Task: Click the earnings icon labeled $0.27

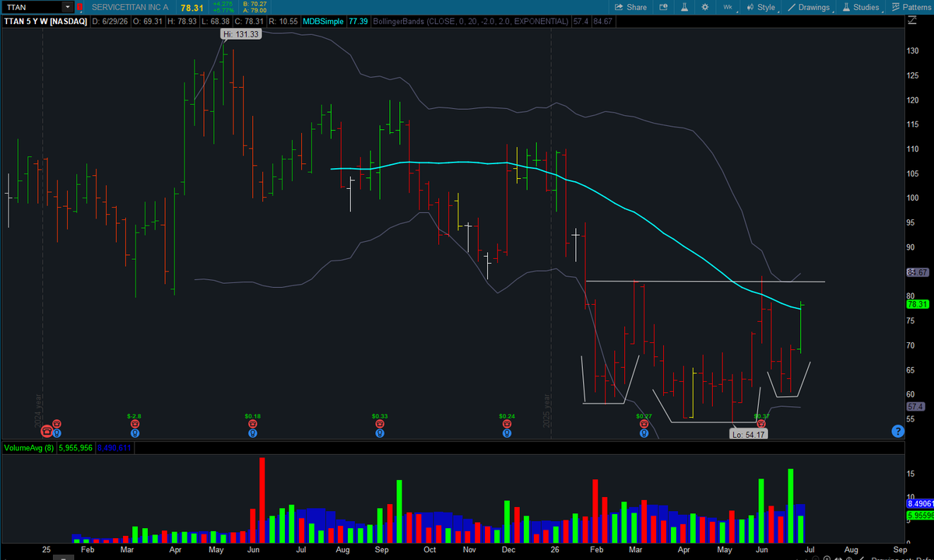Action: 644,424
